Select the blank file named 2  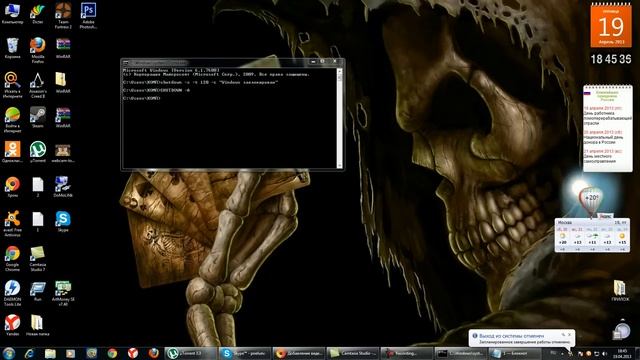(38, 187)
